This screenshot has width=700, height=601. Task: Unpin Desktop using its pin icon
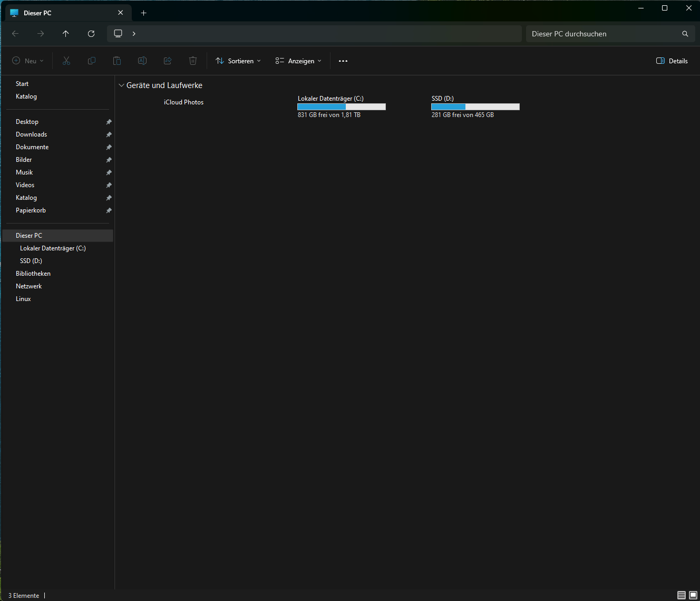109,122
